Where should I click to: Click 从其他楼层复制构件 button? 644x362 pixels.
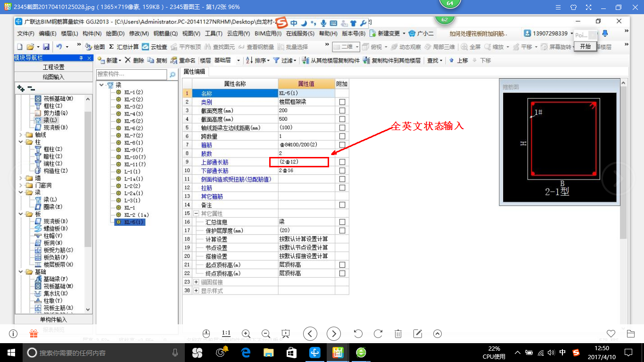click(x=330, y=60)
